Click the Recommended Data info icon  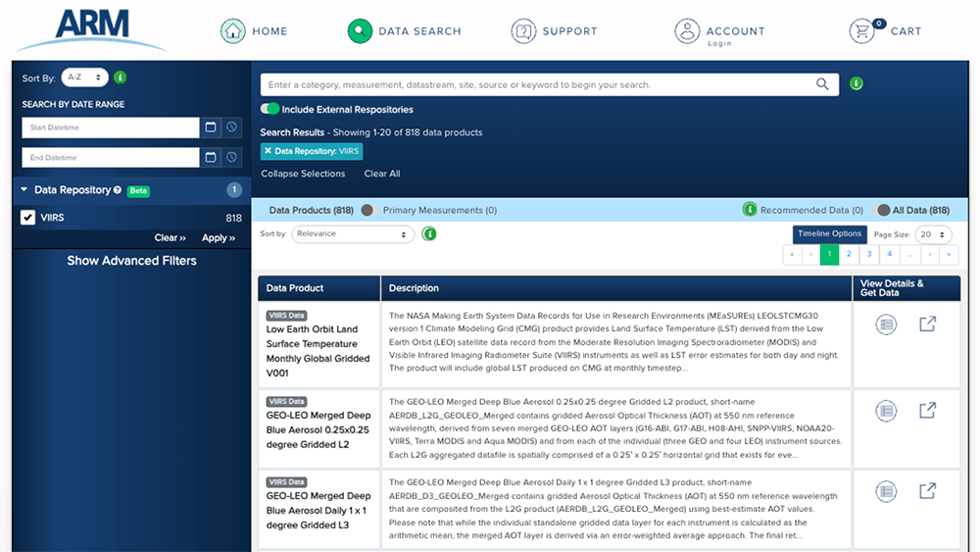pyautogui.click(x=750, y=210)
